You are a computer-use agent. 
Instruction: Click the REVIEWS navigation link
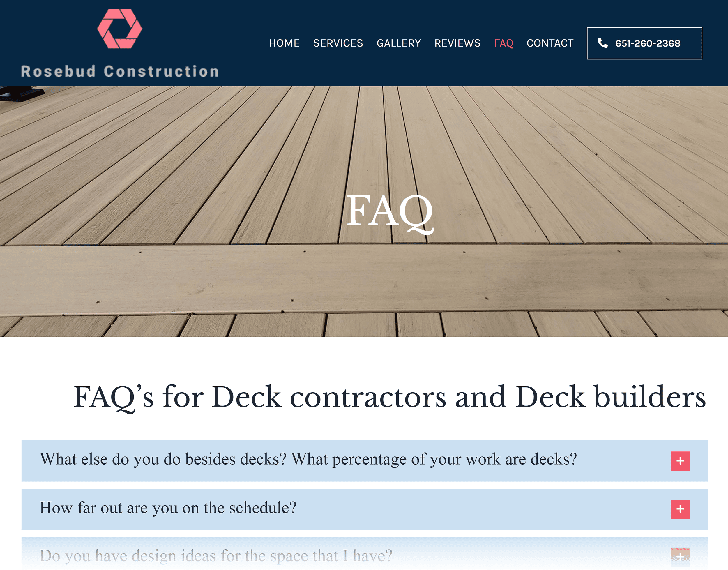[x=457, y=43]
